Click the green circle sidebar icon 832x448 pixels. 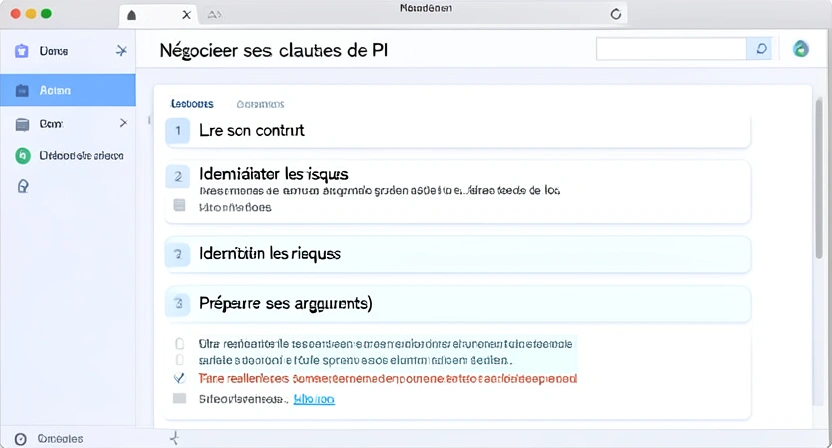[x=22, y=156]
